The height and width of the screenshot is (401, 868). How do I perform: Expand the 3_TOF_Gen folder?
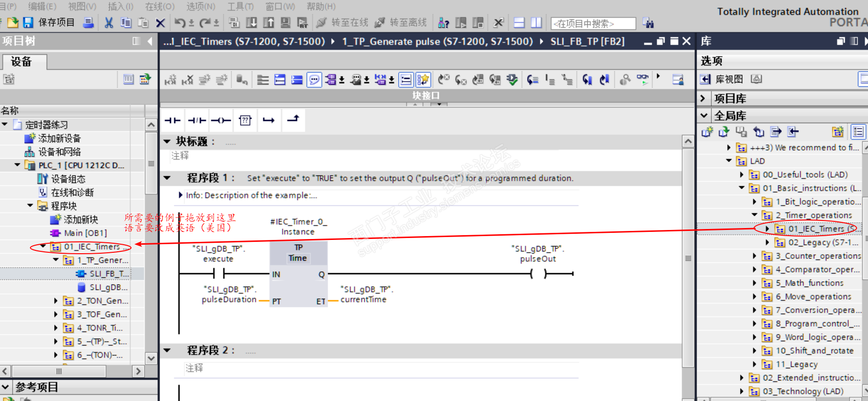point(56,314)
